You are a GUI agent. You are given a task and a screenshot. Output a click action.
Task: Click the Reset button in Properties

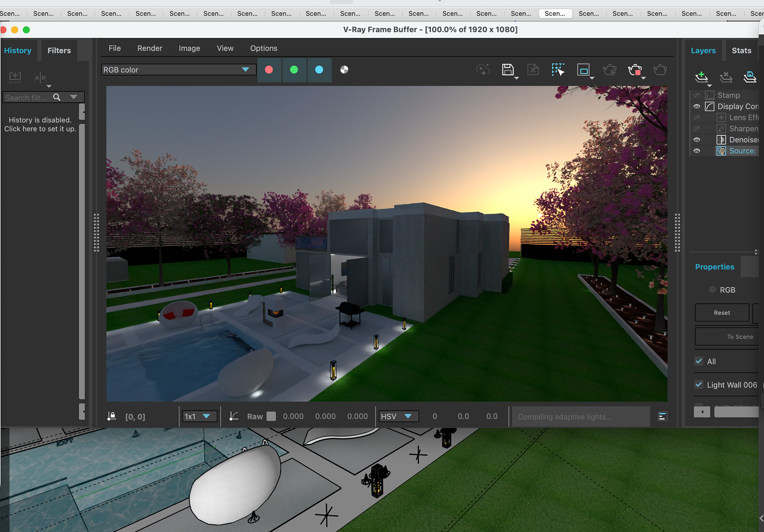[x=721, y=313]
